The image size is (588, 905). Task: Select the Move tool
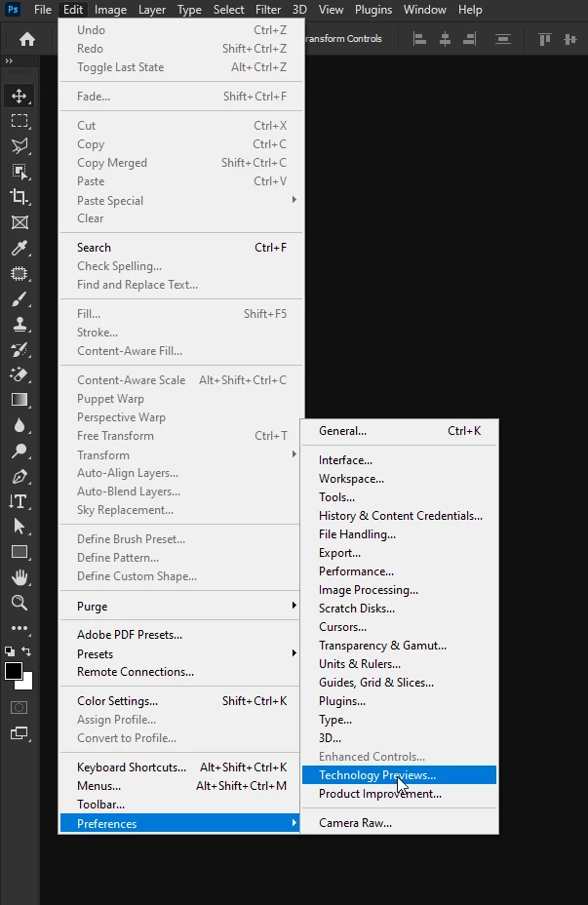click(20, 96)
